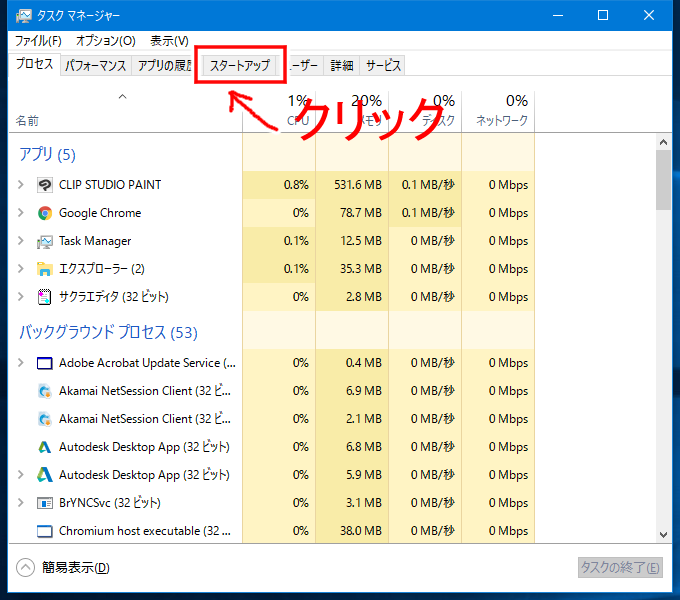Screen dimensions: 680x600
Task: Click the タスクの終了(E) button
Action: click(x=620, y=567)
